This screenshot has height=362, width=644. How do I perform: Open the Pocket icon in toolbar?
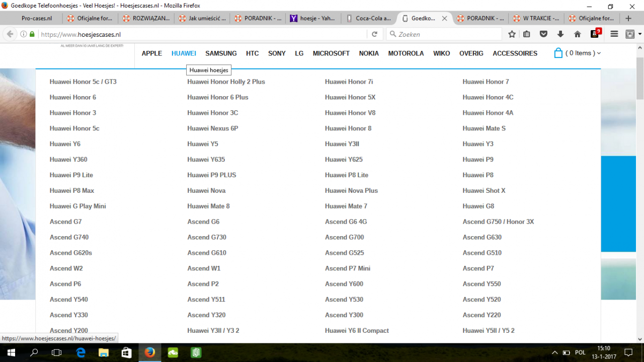(x=543, y=34)
